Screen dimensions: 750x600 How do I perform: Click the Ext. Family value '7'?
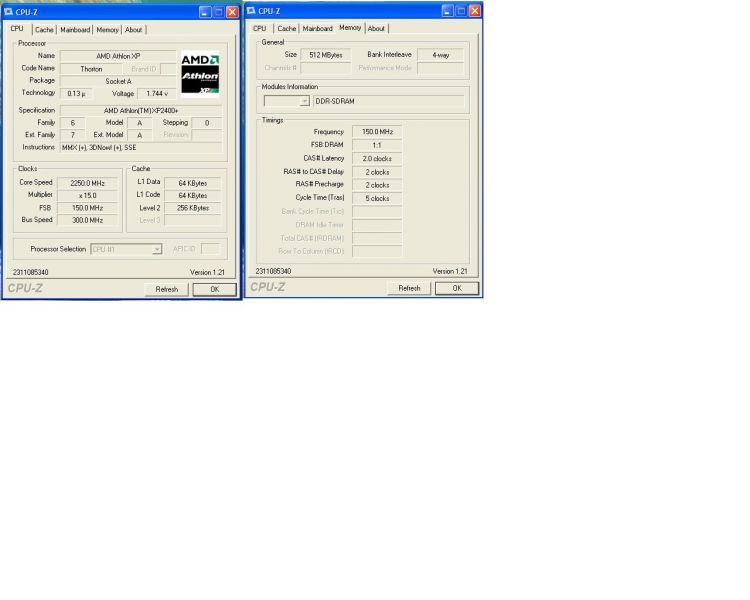click(x=73, y=135)
